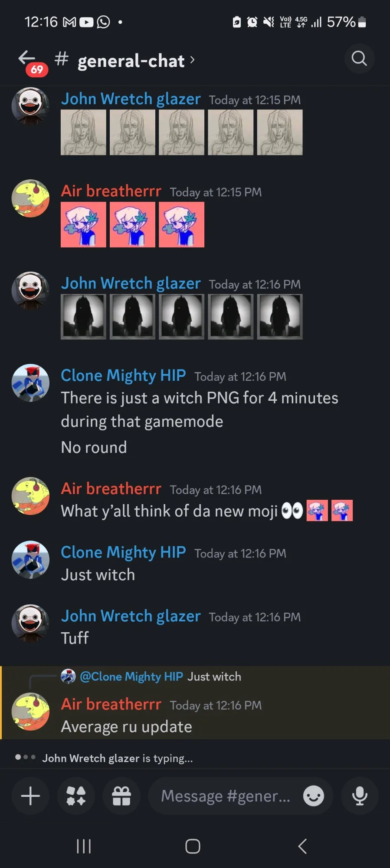This screenshot has height=868, width=390.
Task: Tap Clone Mighty HIP username on witch PNG message
Action: [123, 375]
